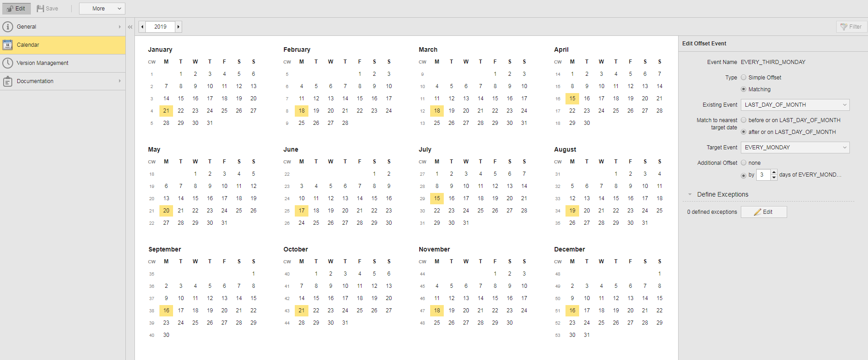Open the Documentation sidebar item
Screen dimensions: 868x360
tap(35, 81)
